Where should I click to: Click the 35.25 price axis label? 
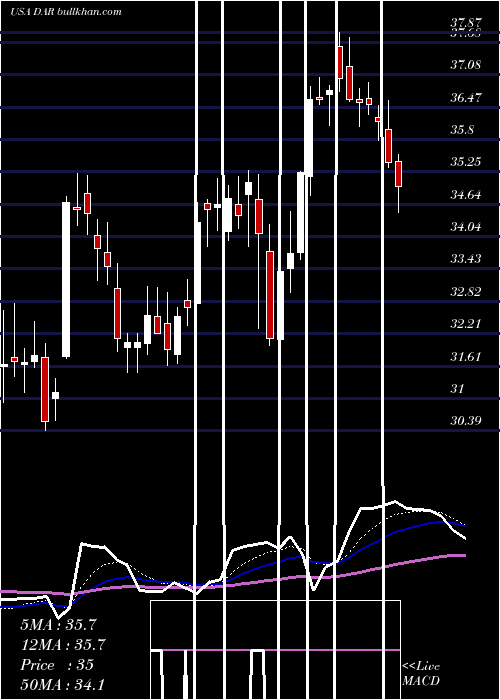[466, 162]
